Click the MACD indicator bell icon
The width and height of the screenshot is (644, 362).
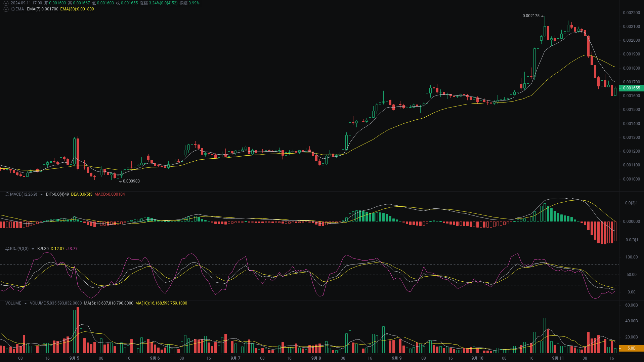click(7, 194)
